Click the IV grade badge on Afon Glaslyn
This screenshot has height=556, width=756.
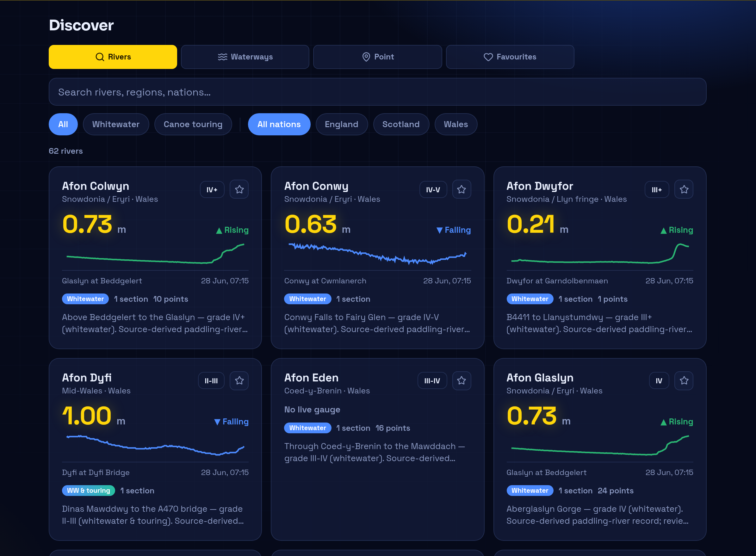[x=659, y=381]
